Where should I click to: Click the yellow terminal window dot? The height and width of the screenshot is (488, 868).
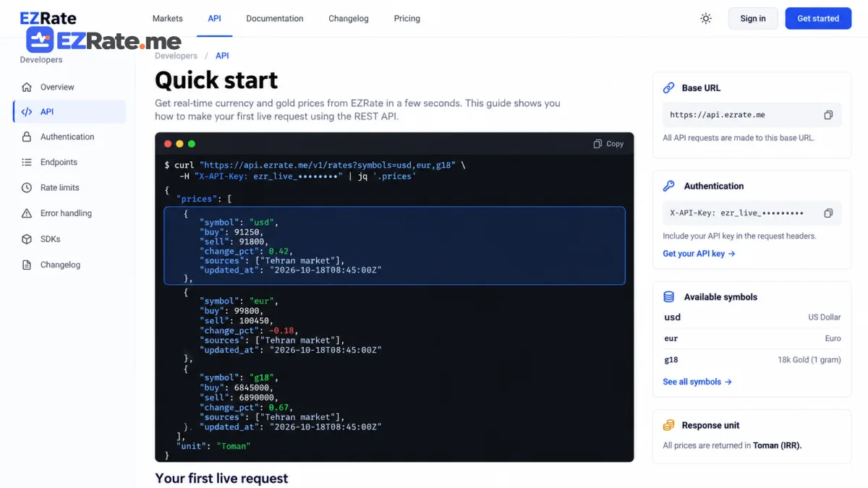[x=179, y=144]
